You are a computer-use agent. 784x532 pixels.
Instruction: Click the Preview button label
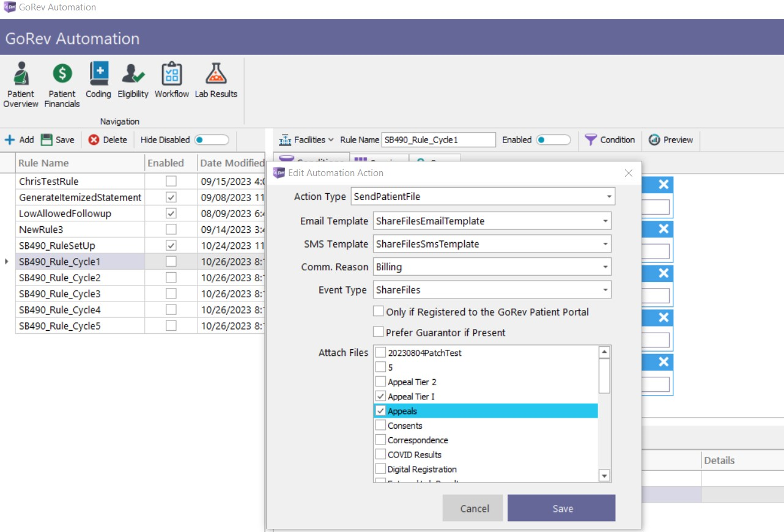pos(678,139)
